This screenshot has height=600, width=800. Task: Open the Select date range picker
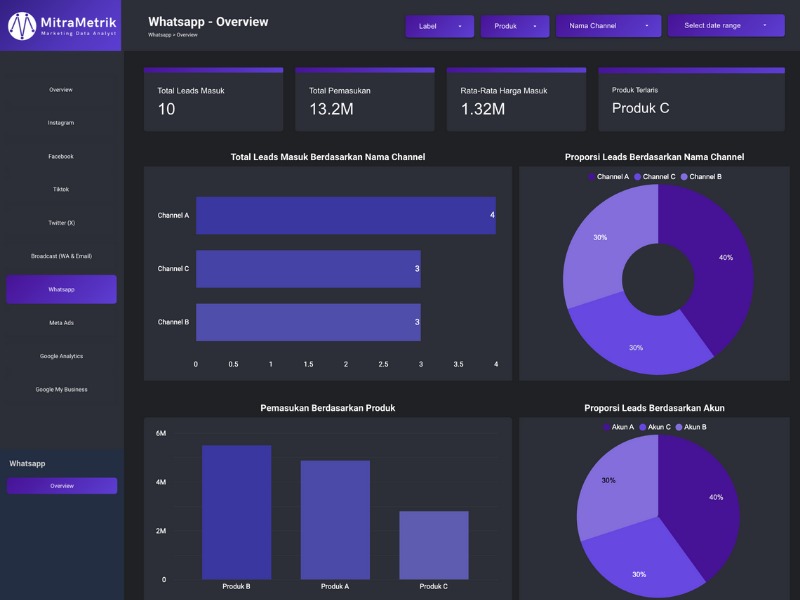click(x=725, y=26)
